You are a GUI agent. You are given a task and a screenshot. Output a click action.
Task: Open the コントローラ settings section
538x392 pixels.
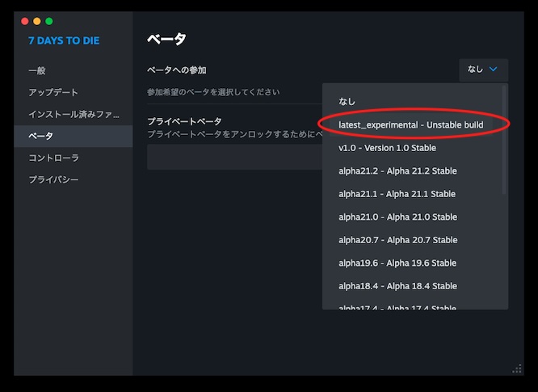pyautogui.click(x=53, y=158)
